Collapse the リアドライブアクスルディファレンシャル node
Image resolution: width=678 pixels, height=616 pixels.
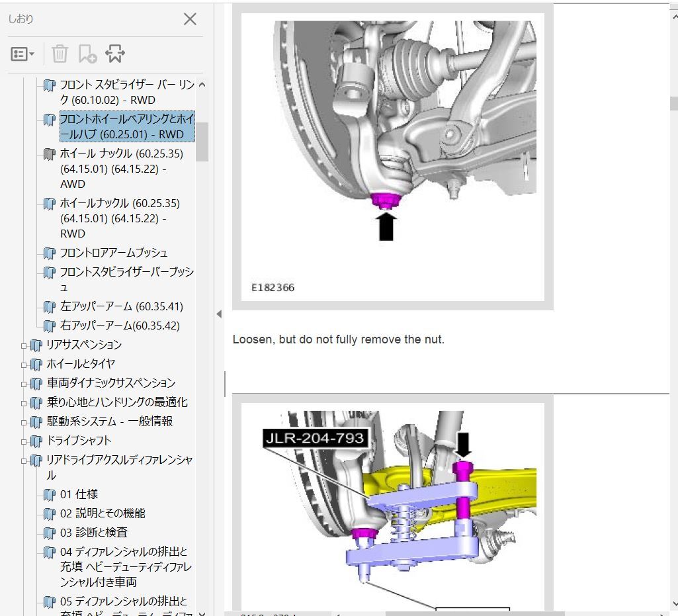click(x=24, y=461)
